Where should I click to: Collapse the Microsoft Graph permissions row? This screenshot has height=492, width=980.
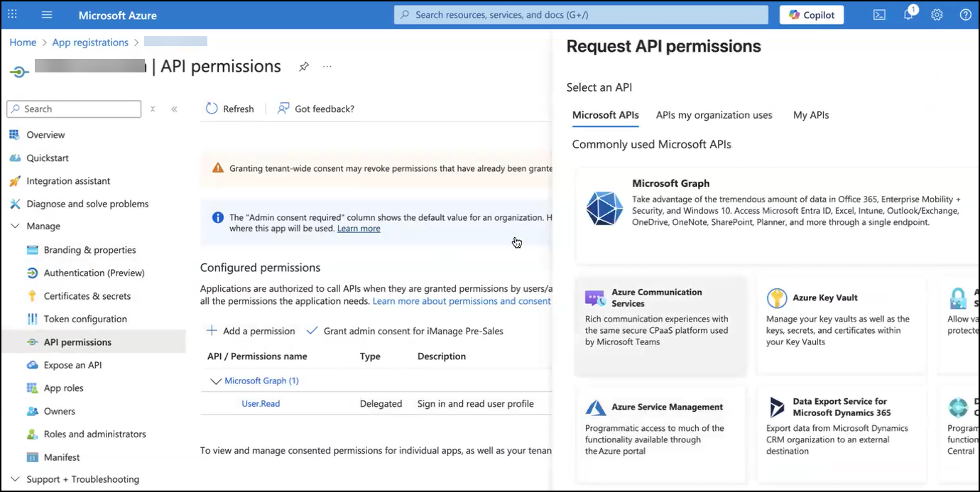pos(216,381)
